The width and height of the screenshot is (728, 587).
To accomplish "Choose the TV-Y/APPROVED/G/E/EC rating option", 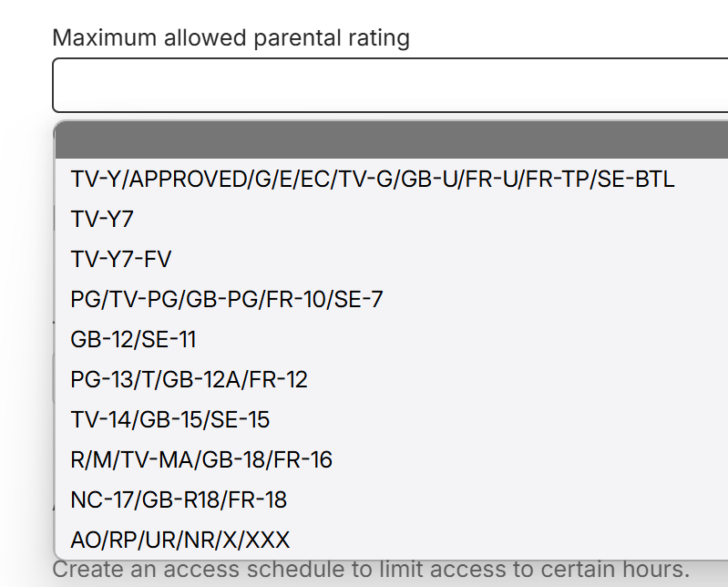I will pos(373,180).
